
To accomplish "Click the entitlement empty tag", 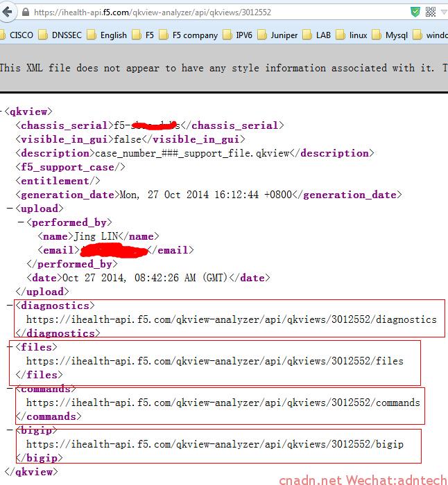I will (x=58, y=181).
